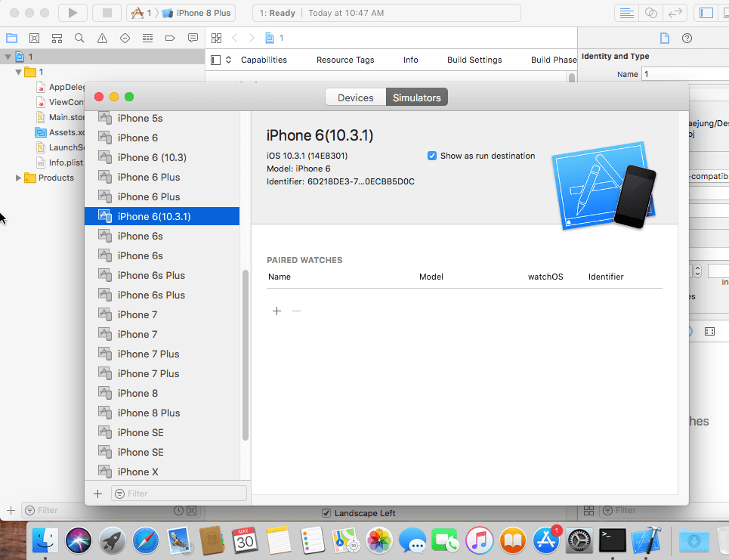Select iPhone X simulator
The height and width of the screenshot is (560, 729).
pos(162,472)
